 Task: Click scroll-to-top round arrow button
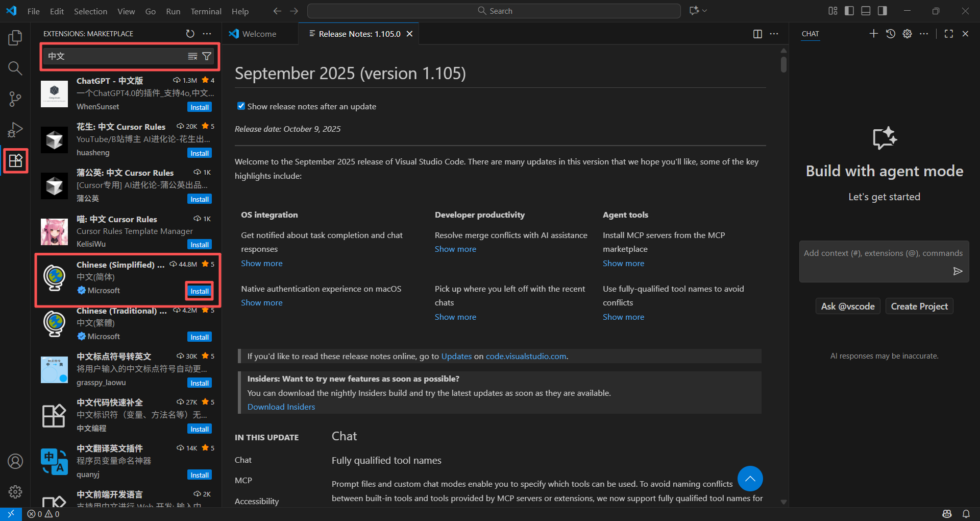click(750, 479)
